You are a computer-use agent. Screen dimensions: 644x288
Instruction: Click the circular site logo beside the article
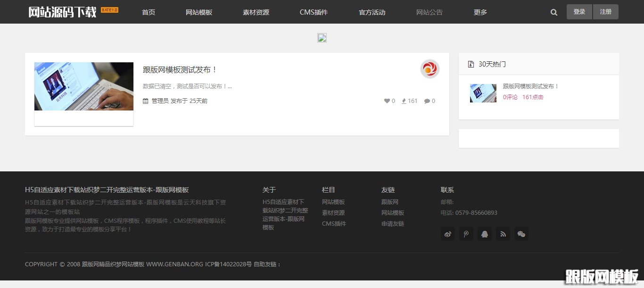(x=429, y=68)
